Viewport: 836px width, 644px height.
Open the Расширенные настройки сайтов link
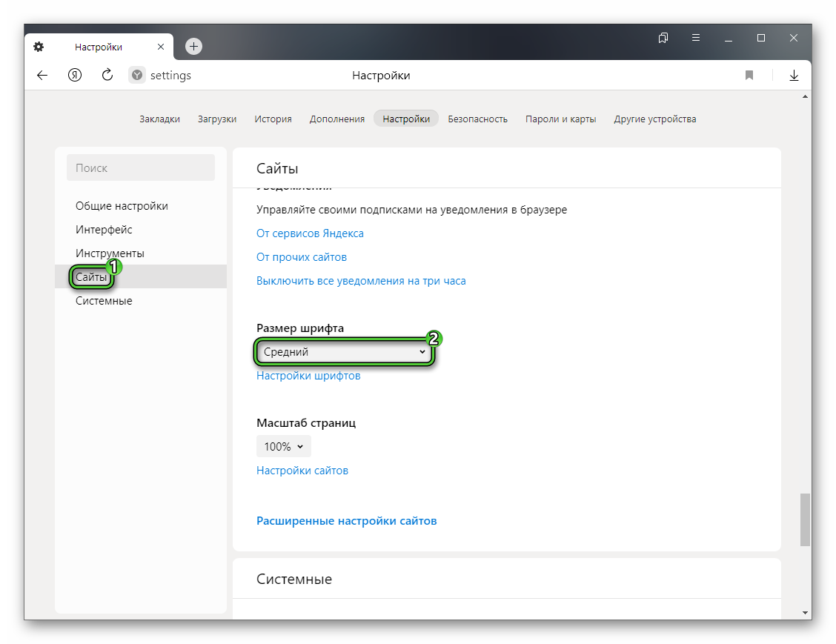[346, 521]
